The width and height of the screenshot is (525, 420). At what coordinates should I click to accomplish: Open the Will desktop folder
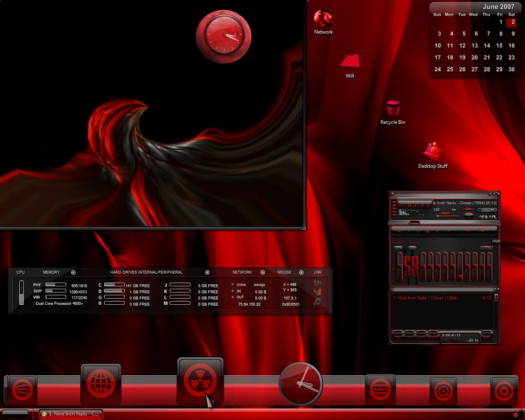349,62
